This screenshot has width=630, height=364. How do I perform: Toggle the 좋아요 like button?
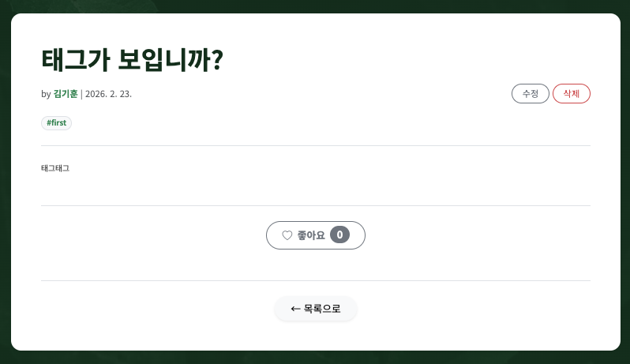click(316, 235)
